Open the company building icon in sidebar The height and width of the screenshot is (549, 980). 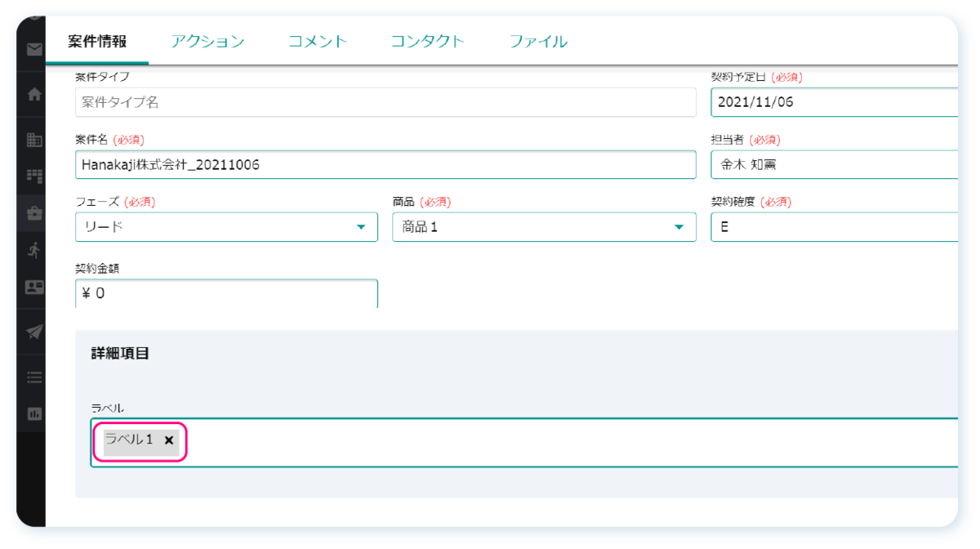[34, 140]
